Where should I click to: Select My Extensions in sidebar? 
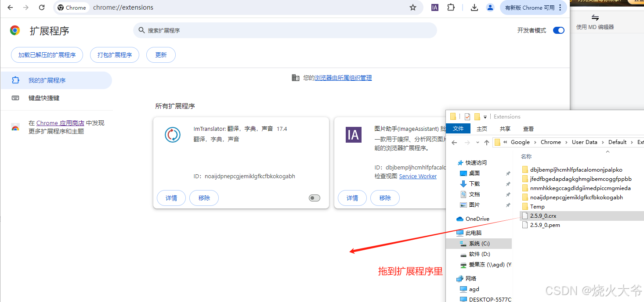pyautogui.click(x=56, y=80)
